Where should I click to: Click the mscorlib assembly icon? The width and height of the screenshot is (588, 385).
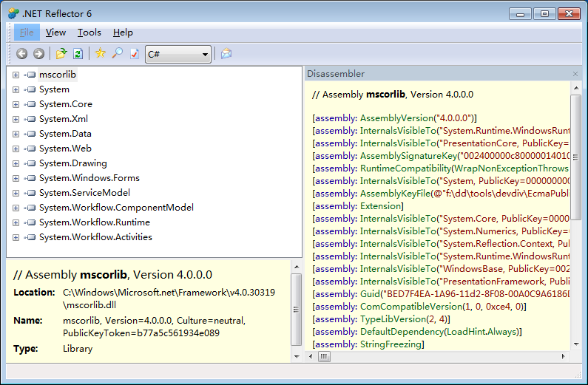(30, 75)
